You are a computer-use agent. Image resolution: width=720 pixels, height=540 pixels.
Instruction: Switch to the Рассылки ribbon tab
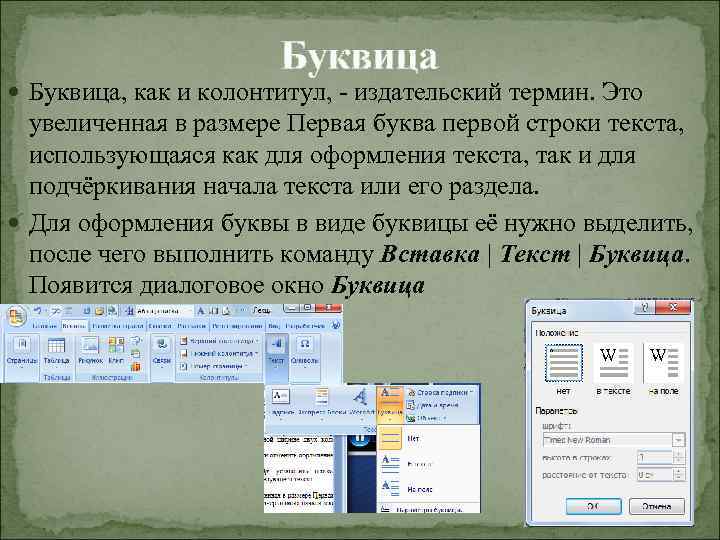(191, 326)
